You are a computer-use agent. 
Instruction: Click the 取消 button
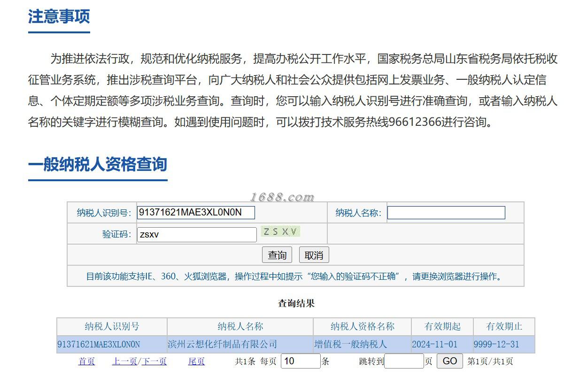pyautogui.click(x=314, y=255)
